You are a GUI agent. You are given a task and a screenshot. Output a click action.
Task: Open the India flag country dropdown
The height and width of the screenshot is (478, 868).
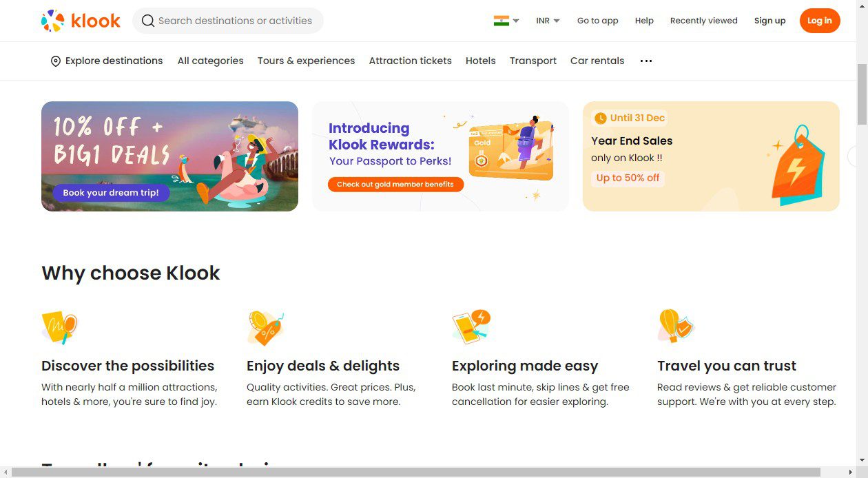[x=506, y=21]
